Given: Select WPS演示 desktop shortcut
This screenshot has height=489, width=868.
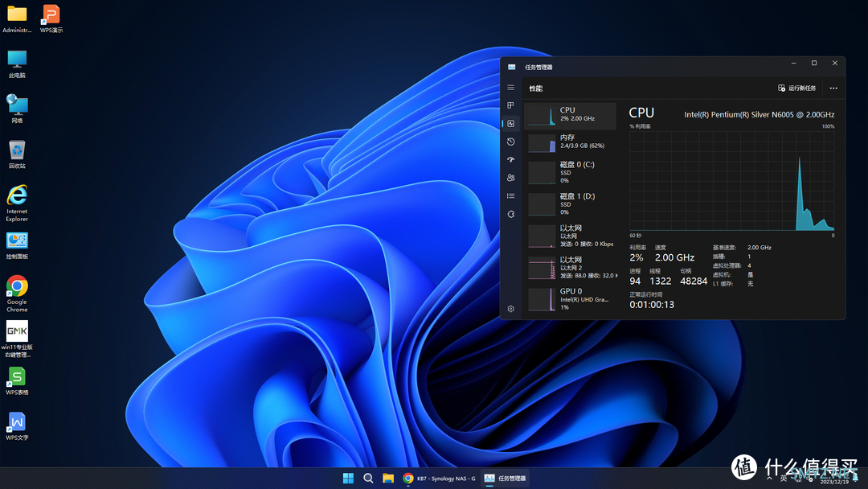Looking at the screenshot, I should [x=51, y=18].
